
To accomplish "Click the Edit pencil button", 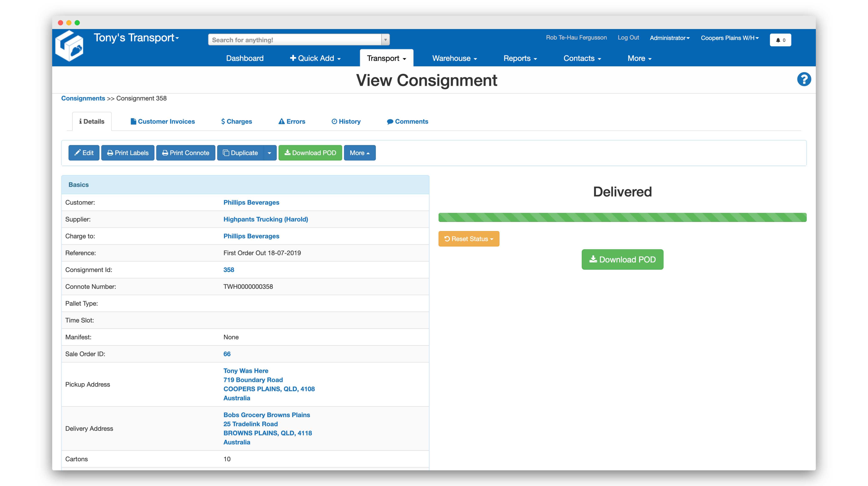I will point(84,153).
